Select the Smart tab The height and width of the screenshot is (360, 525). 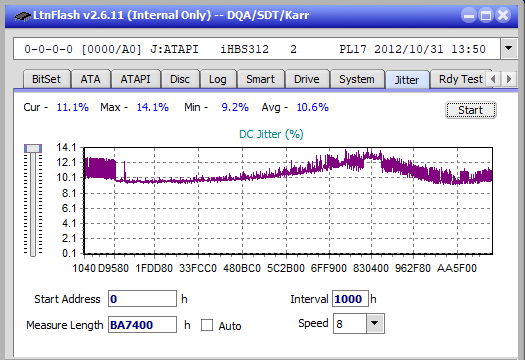260,79
